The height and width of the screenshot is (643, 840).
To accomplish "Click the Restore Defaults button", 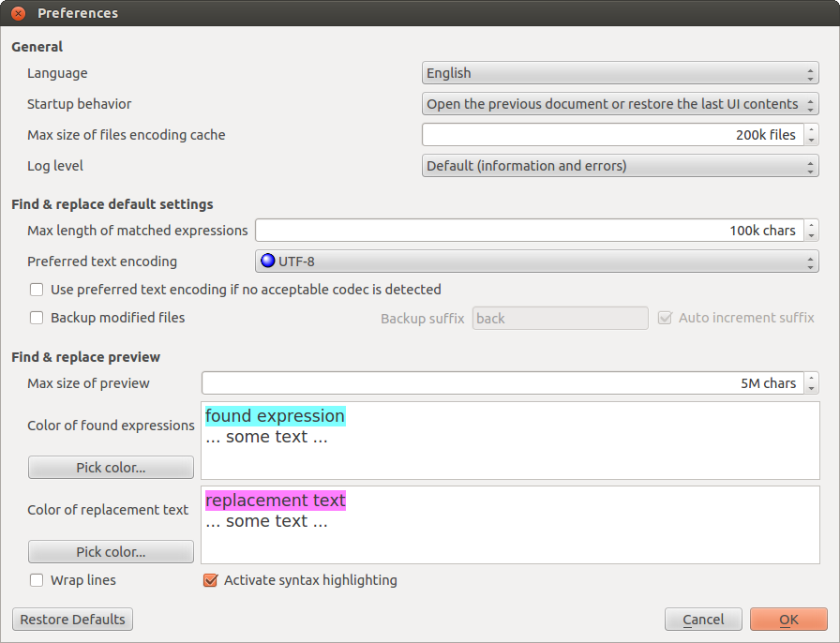I will (x=72, y=620).
